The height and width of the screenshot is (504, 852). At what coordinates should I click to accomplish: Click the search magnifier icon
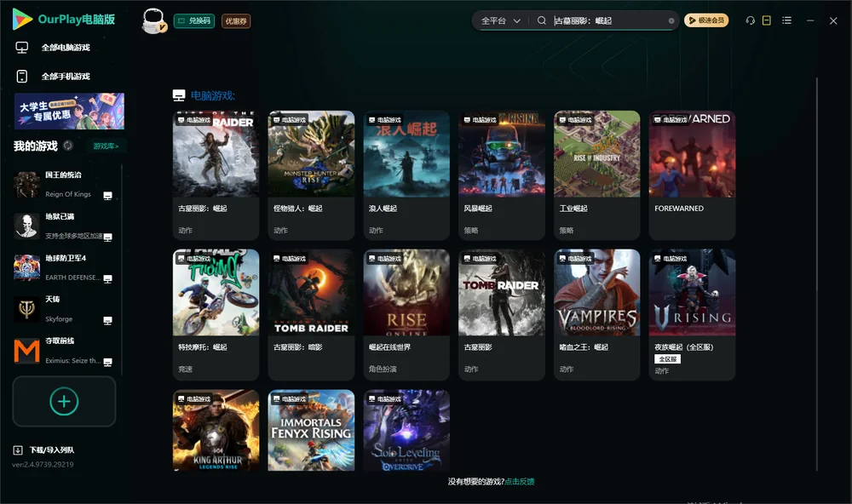pos(541,20)
